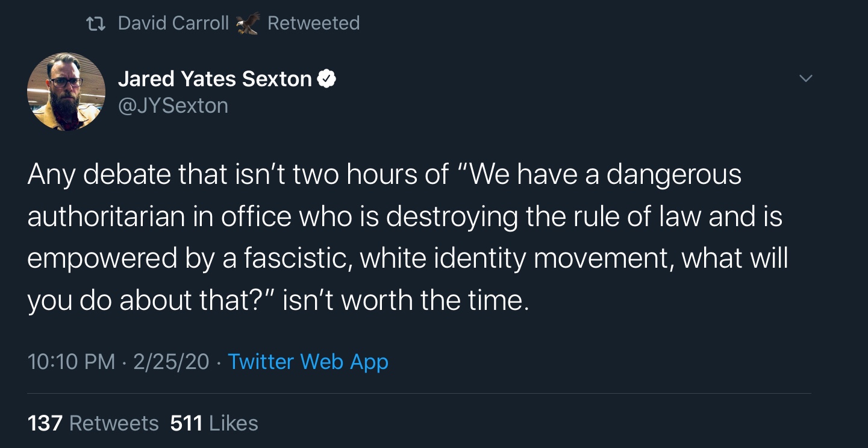Screen dimensions: 868x448
Task: Click the tweet's first line starting 'Any debate'
Action: click(x=384, y=175)
